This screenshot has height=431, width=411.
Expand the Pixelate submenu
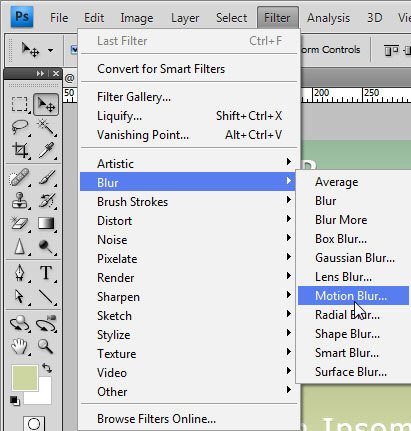coord(189,259)
